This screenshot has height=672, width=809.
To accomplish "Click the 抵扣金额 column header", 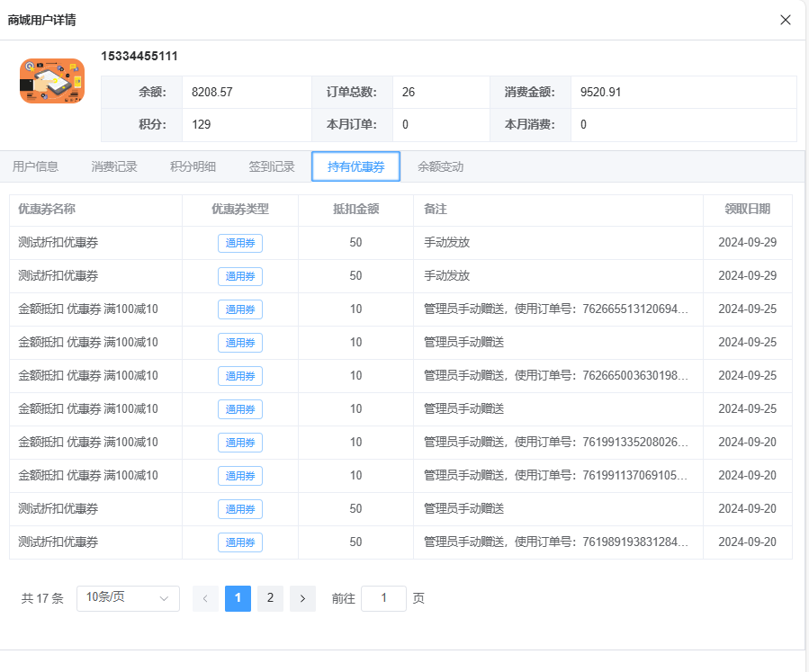I will [355, 209].
